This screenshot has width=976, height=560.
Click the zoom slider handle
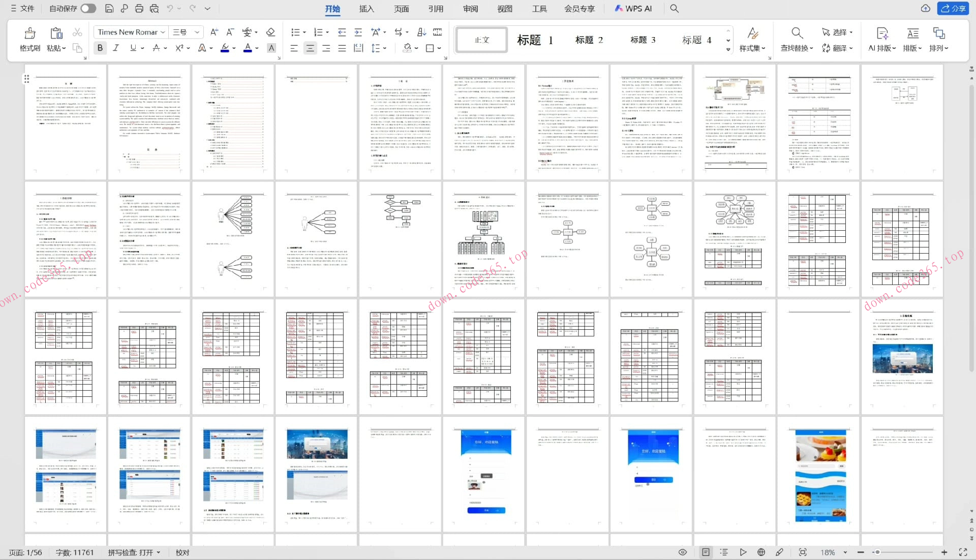[877, 552]
